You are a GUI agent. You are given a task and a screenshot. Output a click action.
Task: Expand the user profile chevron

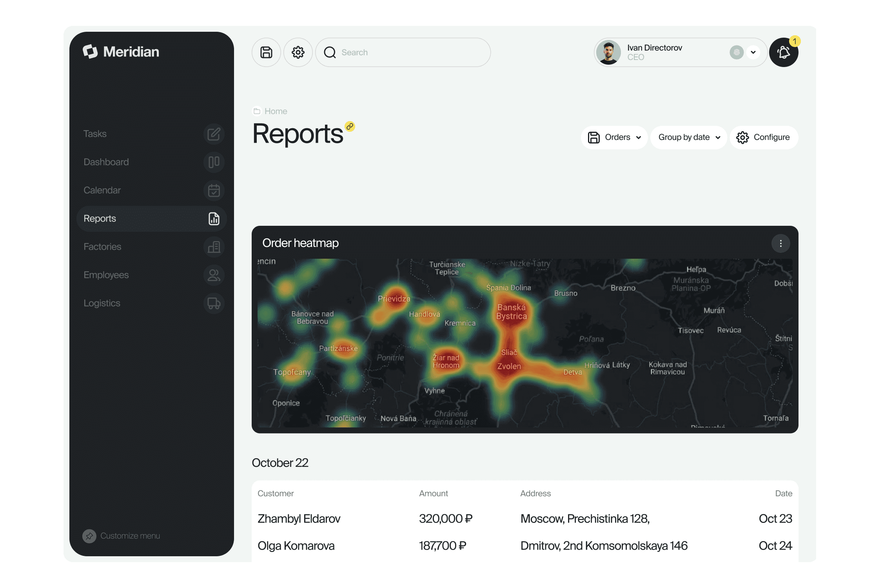point(753,52)
